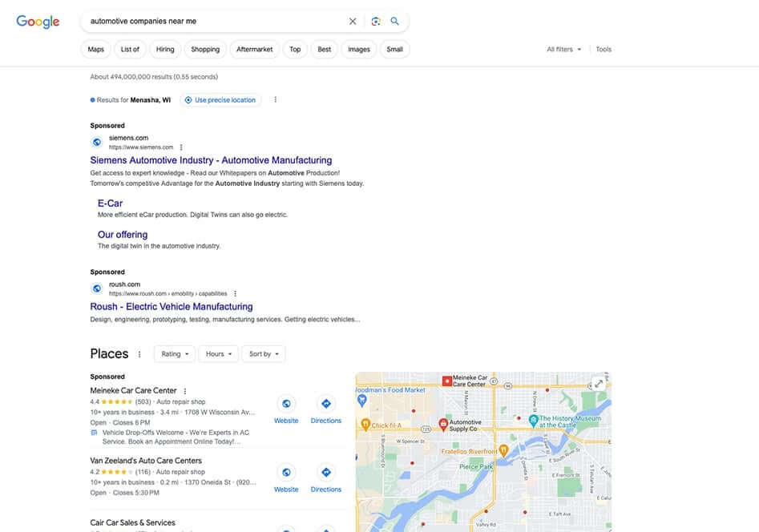Open three-dot menu next to siemens.com URL
759x532 pixels.
[x=181, y=147]
